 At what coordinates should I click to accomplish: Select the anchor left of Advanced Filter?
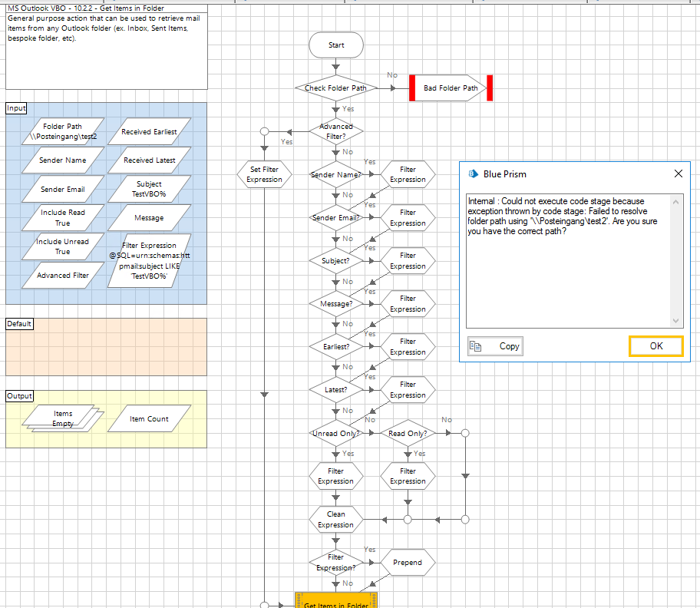(264, 131)
